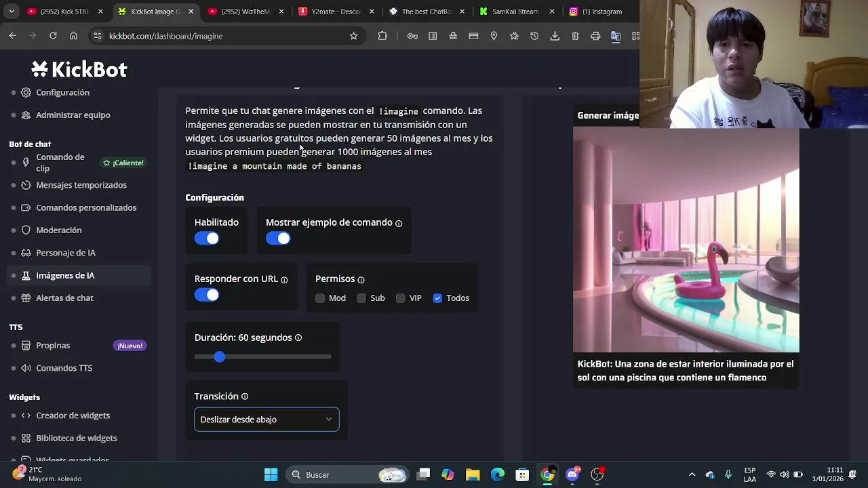Screen dimensions: 868x488
Task: Click the Administrar equipo people icon
Action: coord(26,115)
